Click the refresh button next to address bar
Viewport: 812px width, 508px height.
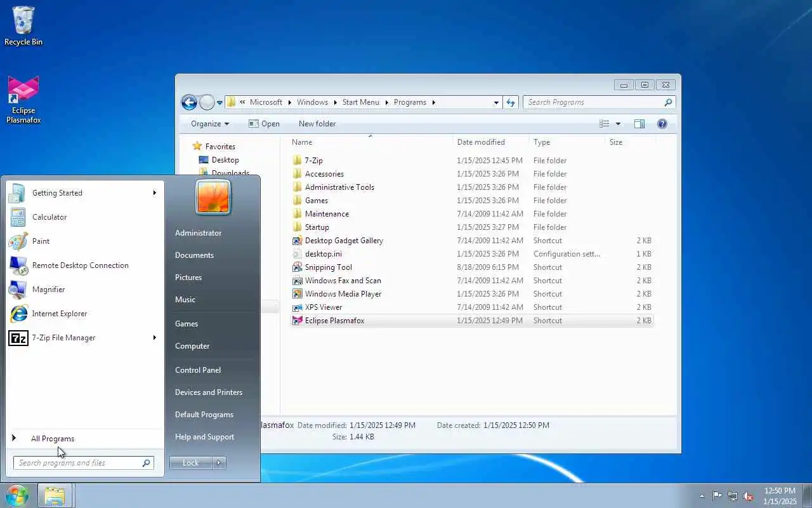pos(511,102)
